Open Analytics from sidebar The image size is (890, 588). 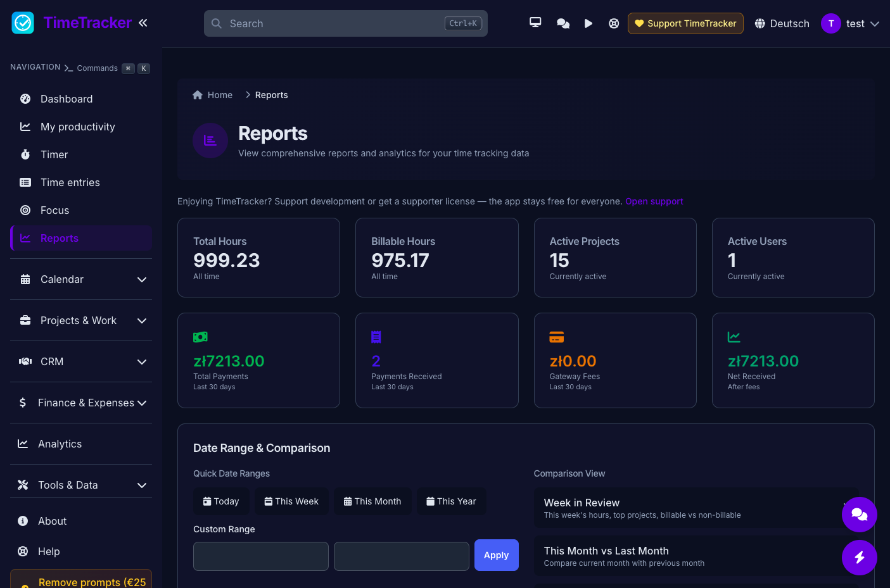coord(81,444)
